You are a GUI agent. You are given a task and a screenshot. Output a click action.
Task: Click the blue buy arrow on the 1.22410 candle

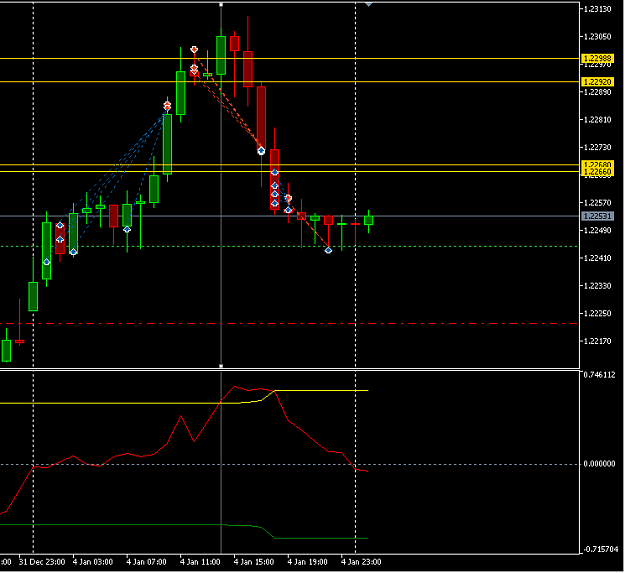tap(47, 262)
